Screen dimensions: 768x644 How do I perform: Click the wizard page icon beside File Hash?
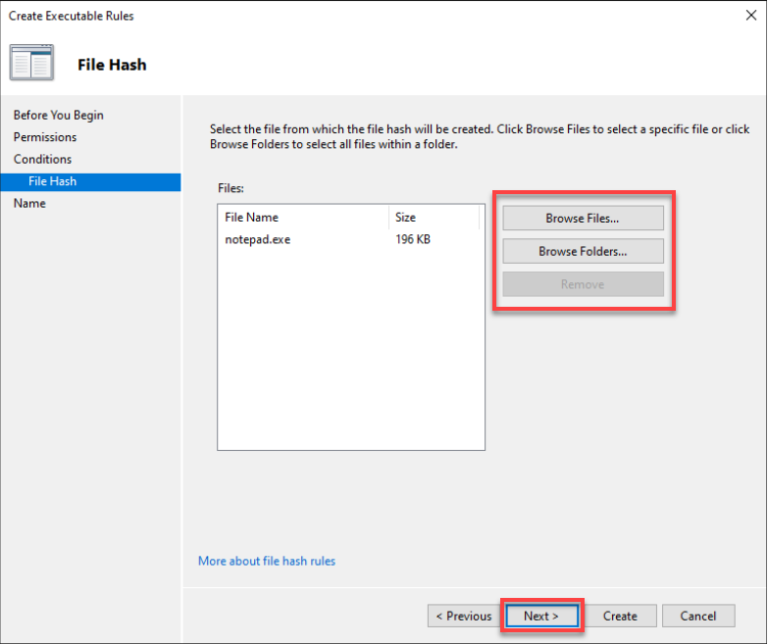pyautogui.click(x=31, y=63)
